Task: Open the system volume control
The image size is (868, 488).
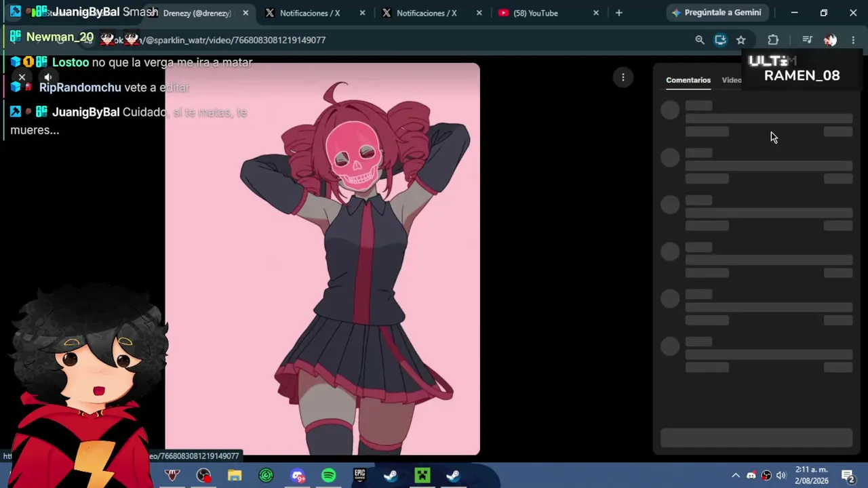Action: [781, 475]
